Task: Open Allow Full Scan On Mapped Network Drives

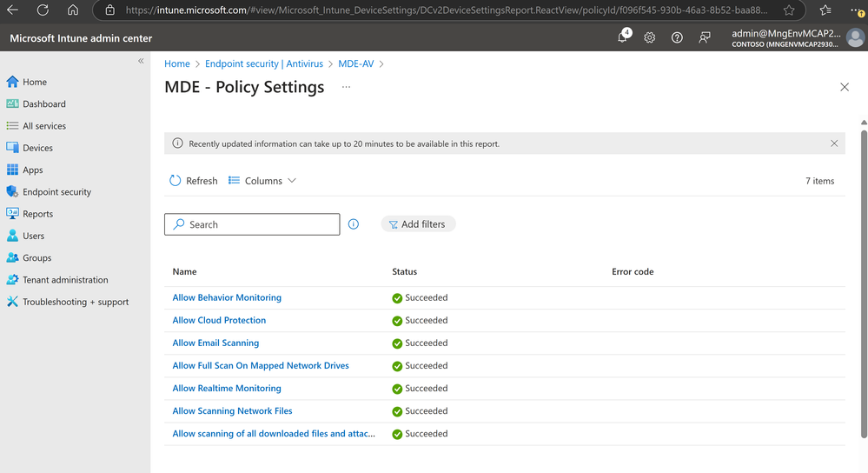Action: click(x=261, y=365)
